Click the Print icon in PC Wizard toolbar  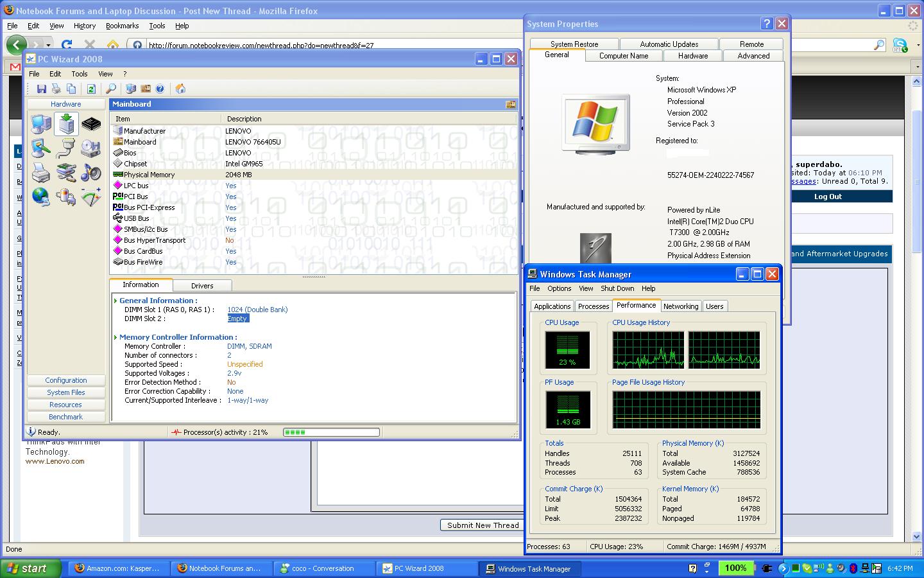tap(56, 89)
